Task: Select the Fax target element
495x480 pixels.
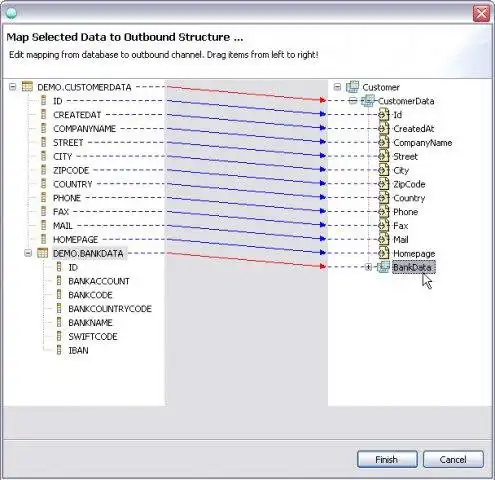Action: point(400,226)
